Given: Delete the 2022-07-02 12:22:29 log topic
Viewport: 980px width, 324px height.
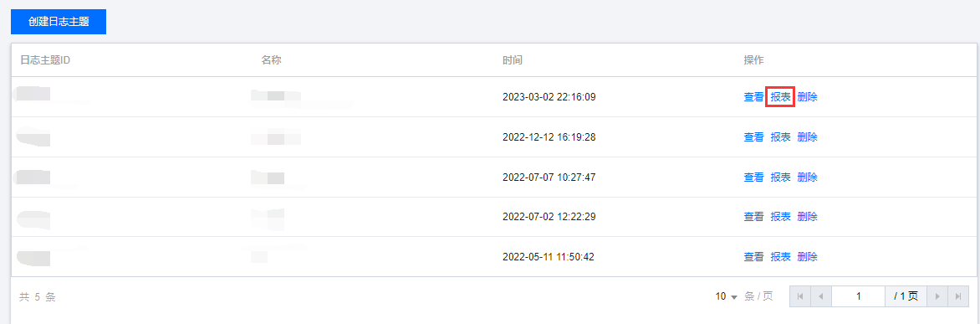Looking at the screenshot, I should coord(808,216).
